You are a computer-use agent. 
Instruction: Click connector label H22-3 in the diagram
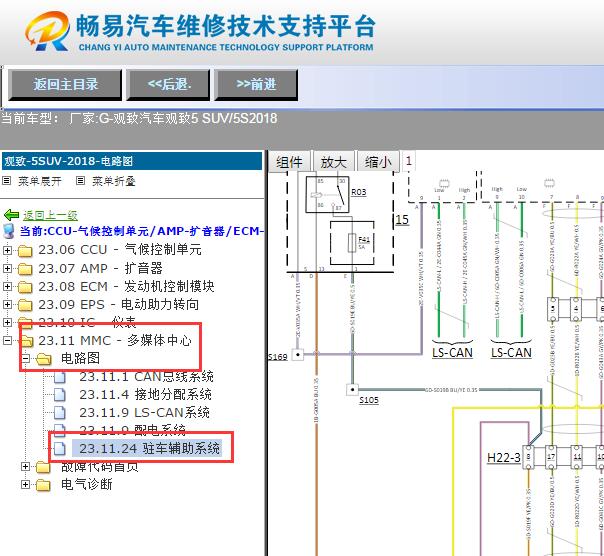point(504,457)
